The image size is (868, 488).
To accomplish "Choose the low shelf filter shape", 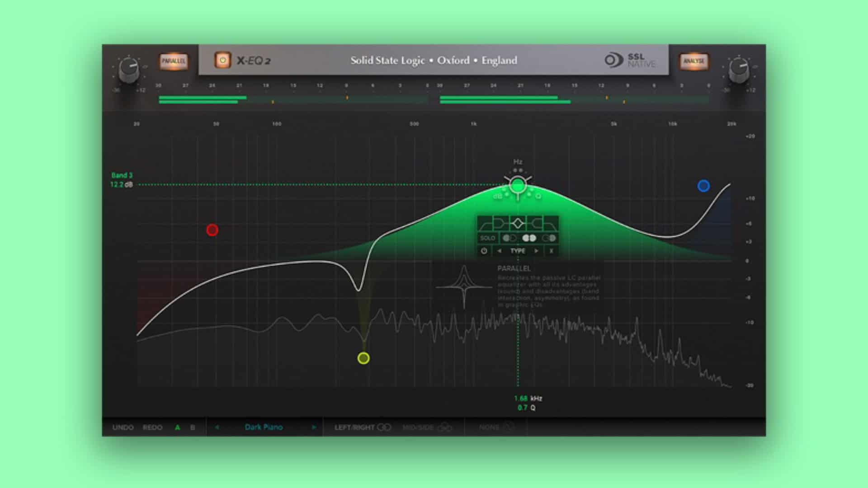I will pos(501,223).
